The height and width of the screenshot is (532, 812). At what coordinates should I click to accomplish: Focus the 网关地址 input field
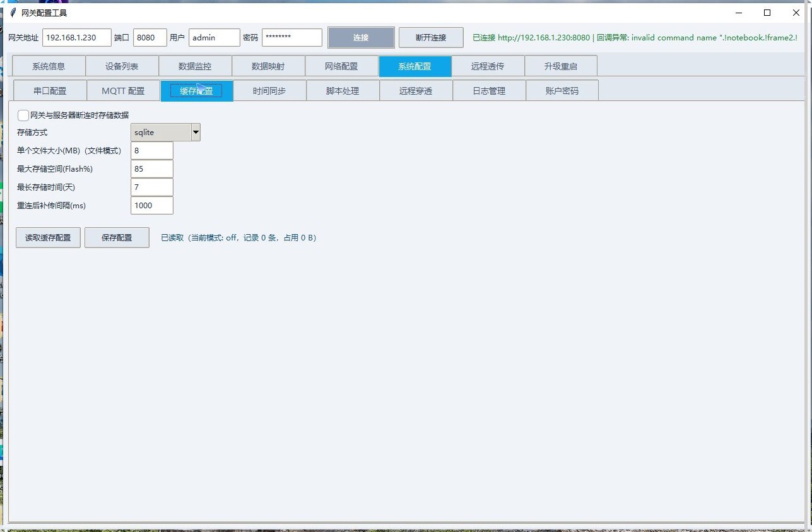(77, 38)
